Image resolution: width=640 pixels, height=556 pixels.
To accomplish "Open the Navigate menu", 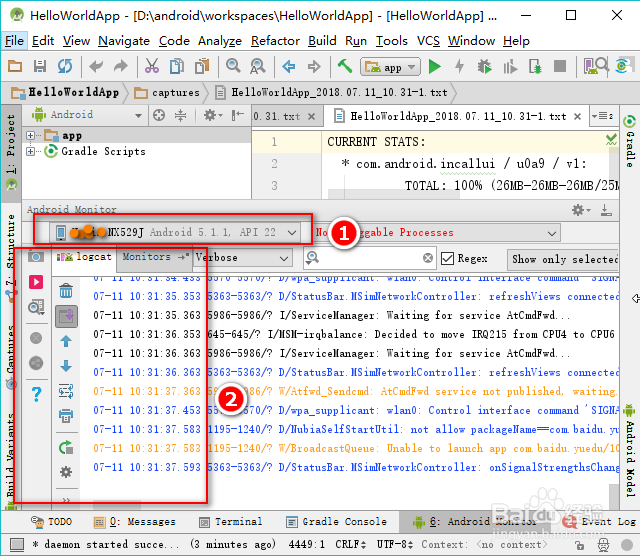I will [x=124, y=41].
